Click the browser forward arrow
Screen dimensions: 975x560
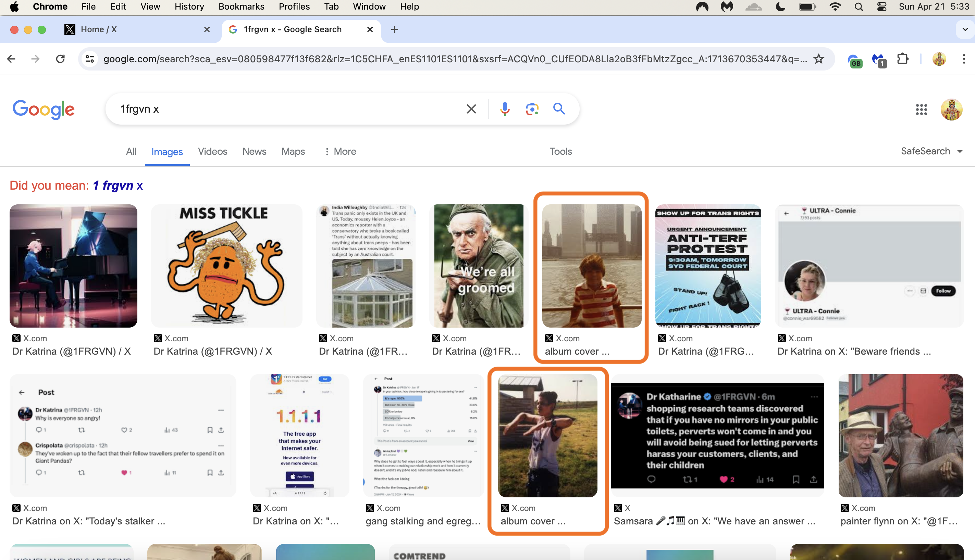click(35, 59)
